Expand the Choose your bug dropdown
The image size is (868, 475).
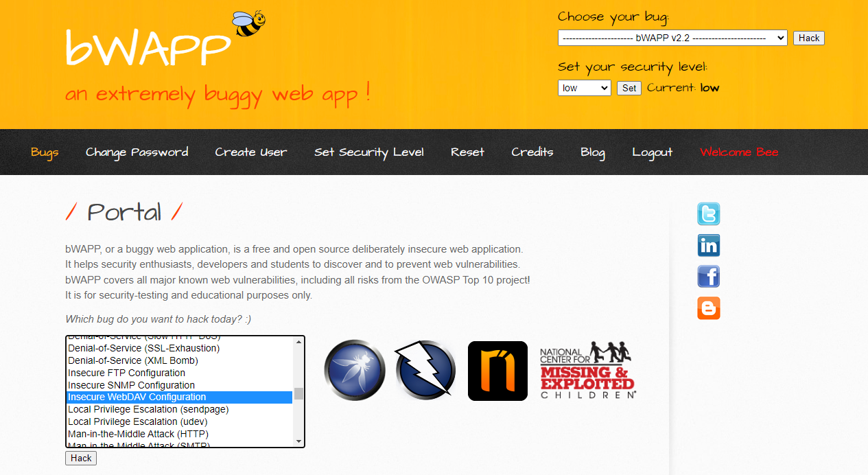point(672,38)
